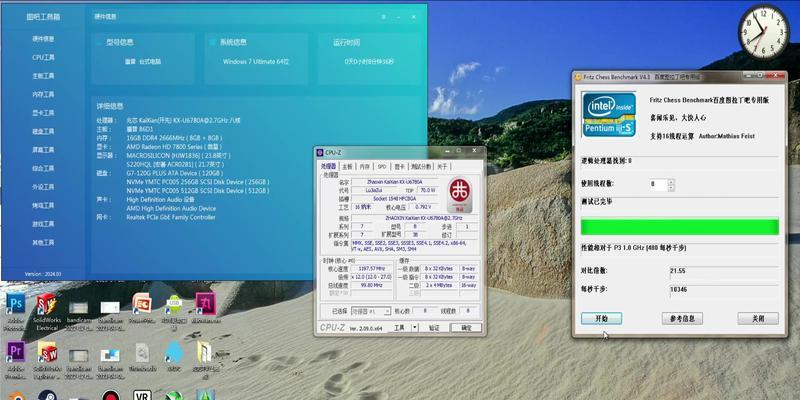Launch Adobe InDesign desktop shortcut

pos(206,304)
